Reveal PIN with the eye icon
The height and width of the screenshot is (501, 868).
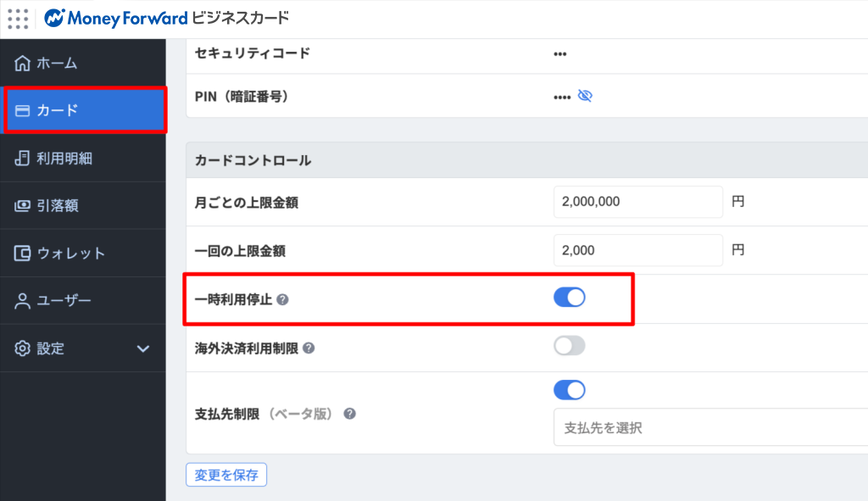click(x=585, y=96)
